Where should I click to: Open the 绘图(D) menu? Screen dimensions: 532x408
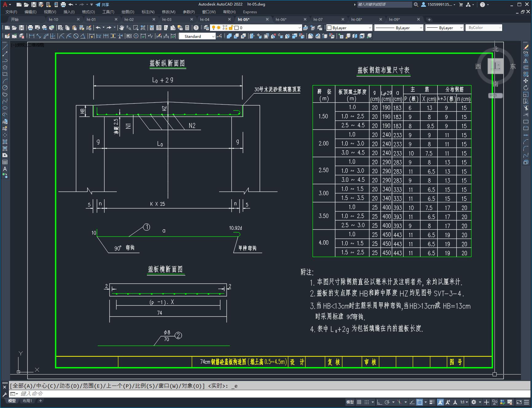(x=128, y=12)
